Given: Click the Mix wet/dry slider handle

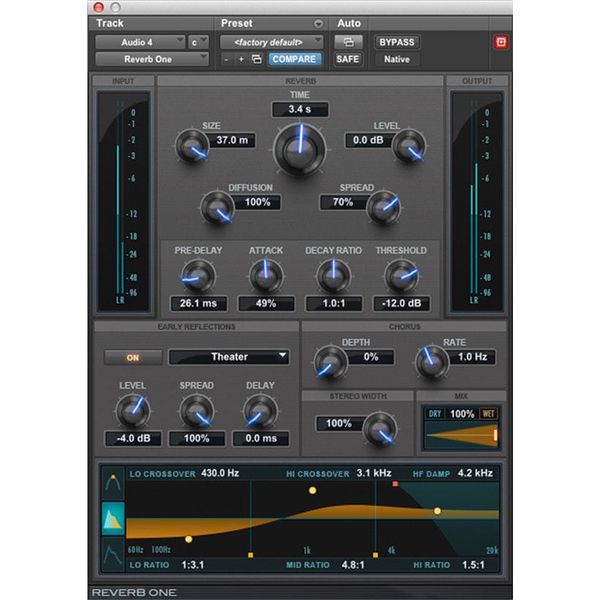Looking at the screenshot, I should click(x=495, y=435).
